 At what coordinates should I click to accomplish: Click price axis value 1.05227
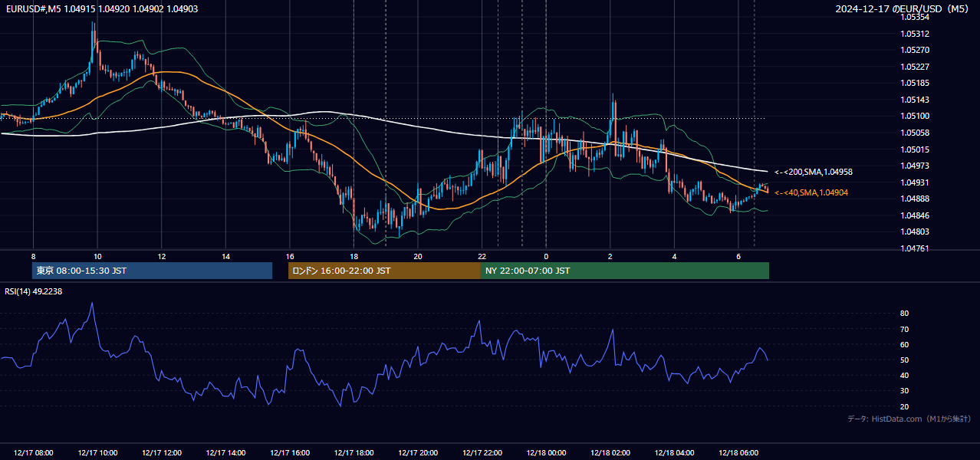pyautogui.click(x=915, y=67)
